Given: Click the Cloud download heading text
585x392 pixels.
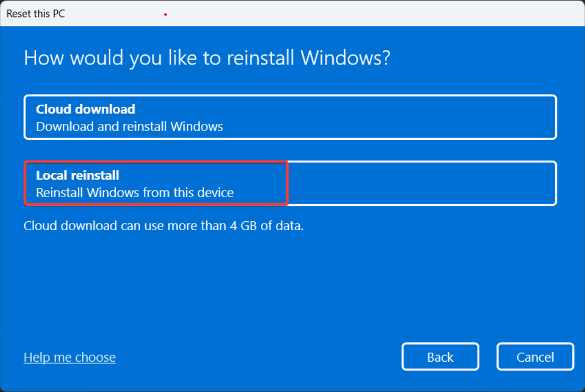Looking at the screenshot, I should (85, 109).
